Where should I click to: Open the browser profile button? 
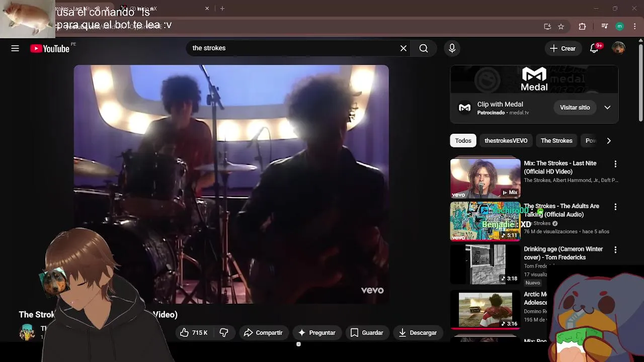(620, 27)
